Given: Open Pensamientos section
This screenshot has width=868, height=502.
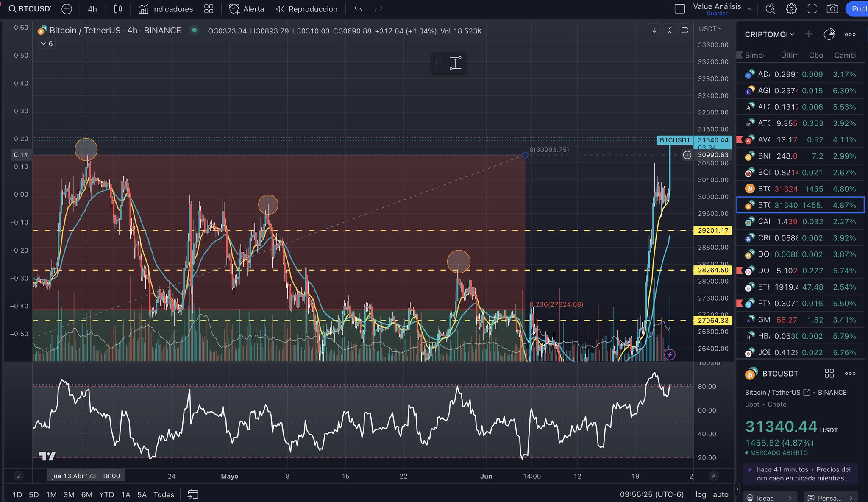Looking at the screenshot, I should click(830, 498).
